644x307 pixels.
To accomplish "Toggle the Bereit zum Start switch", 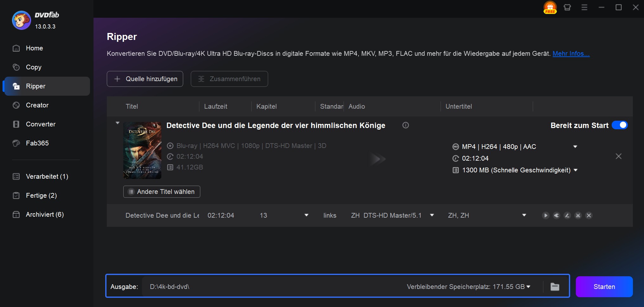I will tap(620, 125).
